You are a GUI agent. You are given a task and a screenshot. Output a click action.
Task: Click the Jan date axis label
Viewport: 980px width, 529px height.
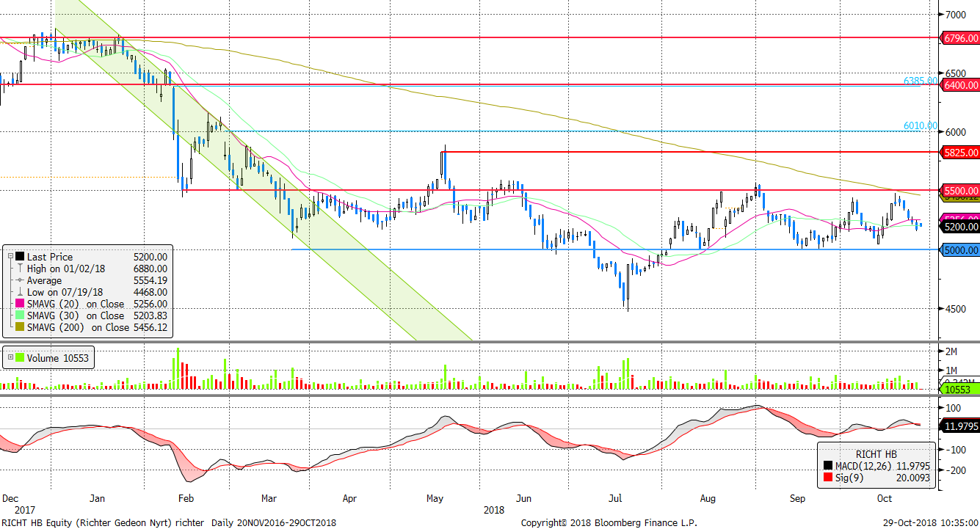(x=97, y=498)
